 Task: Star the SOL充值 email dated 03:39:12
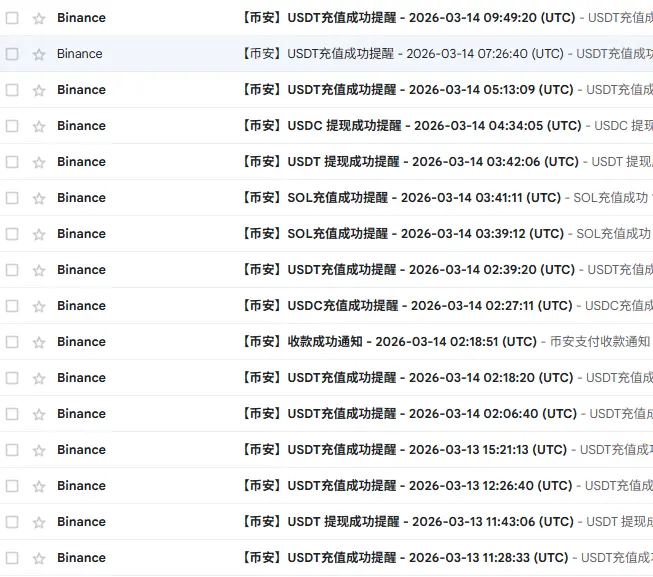pos(39,234)
